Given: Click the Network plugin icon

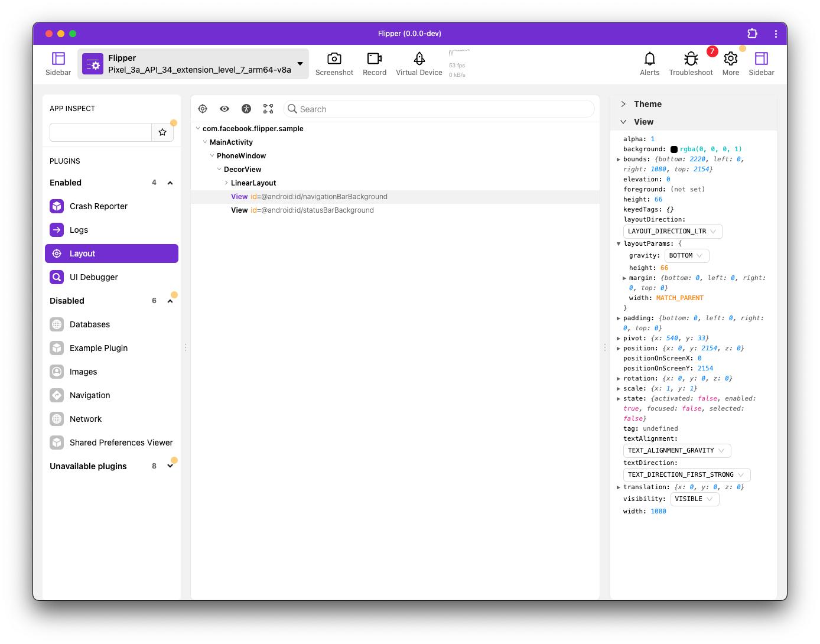Looking at the screenshot, I should pyautogui.click(x=57, y=419).
